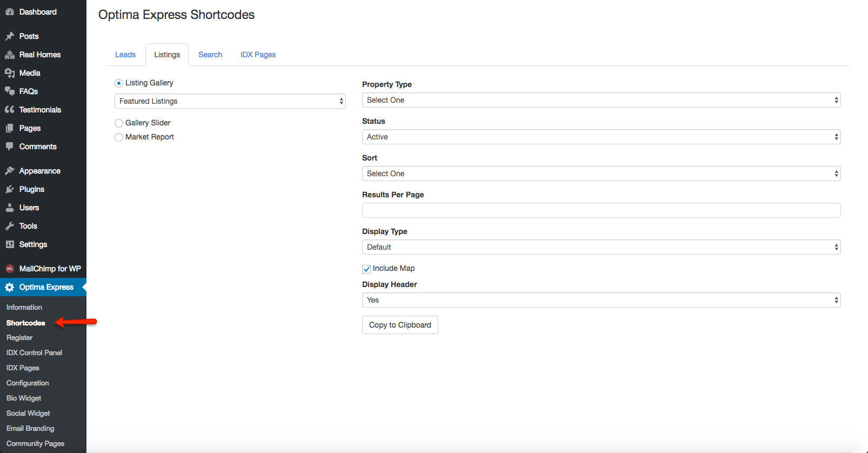Click the Comments bubble icon
Screen dimensions: 868x453
pyautogui.click(x=10, y=146)
